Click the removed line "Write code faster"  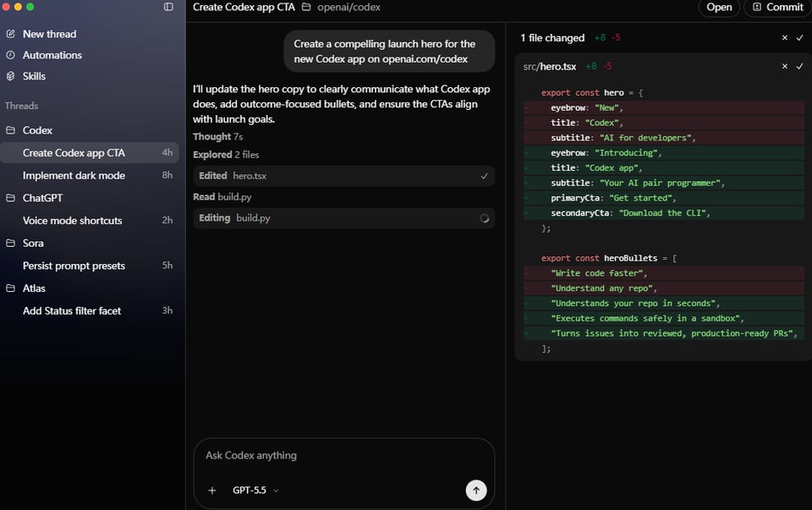664,273
